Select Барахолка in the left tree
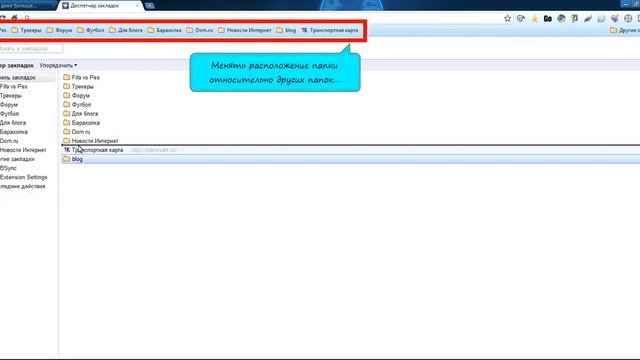Image resolution: width=640 pixels, height=360 pixels. [x=14, y=132]
